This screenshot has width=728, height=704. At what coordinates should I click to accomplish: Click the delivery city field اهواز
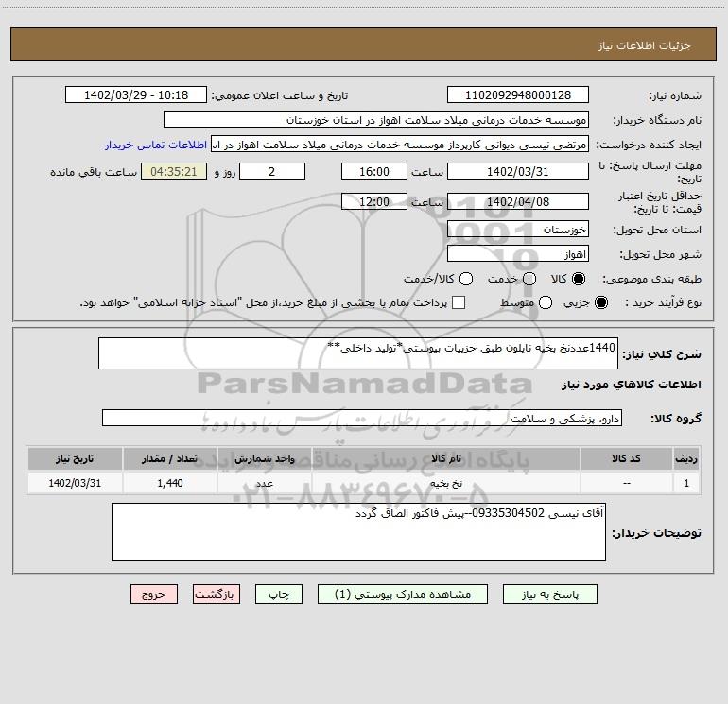coord(518,253)
